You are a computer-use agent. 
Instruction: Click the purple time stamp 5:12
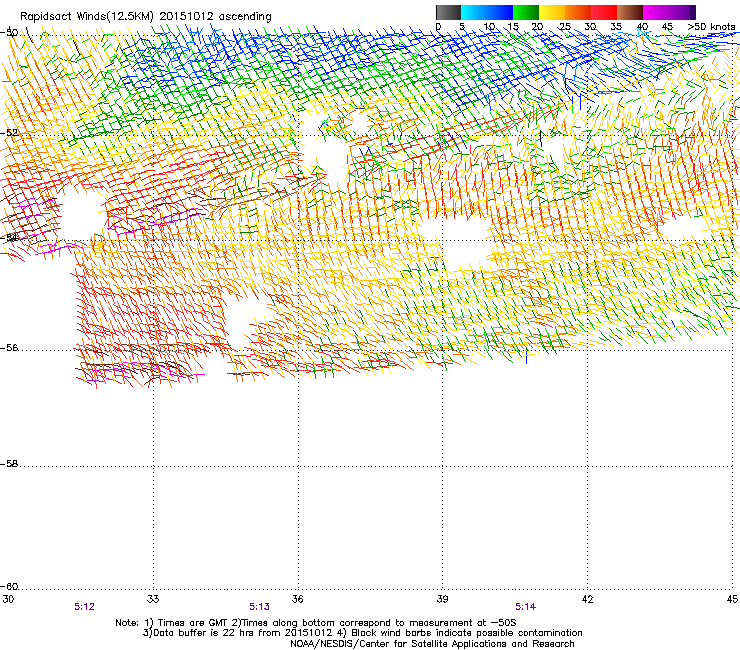tap(84, 607)
